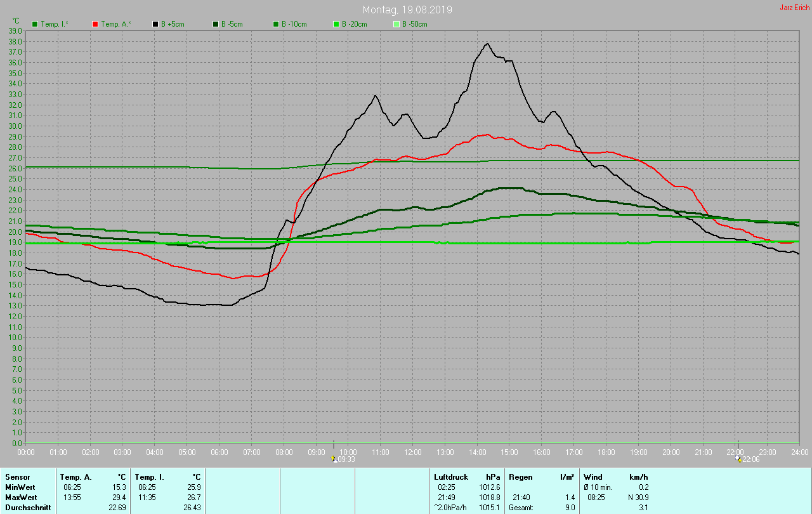Click the "24:00" time axis label
The width and height of the screenshot is (812, 514).
pyautogui.click(x=800, y=452)
